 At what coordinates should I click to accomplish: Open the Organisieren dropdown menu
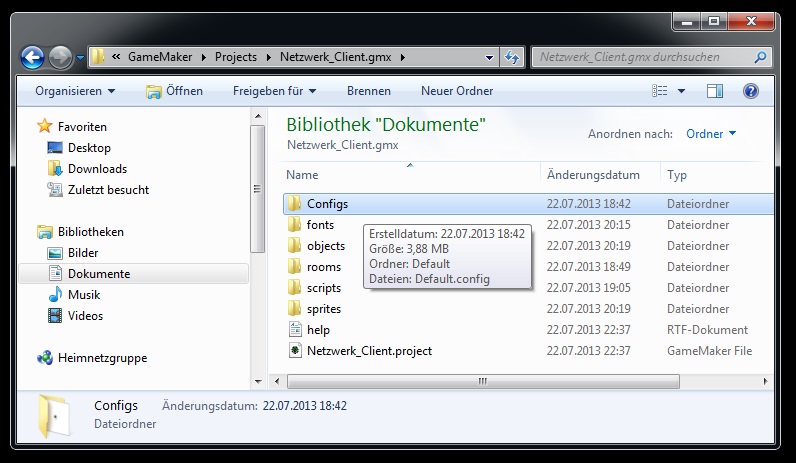(x=75, y=91)
